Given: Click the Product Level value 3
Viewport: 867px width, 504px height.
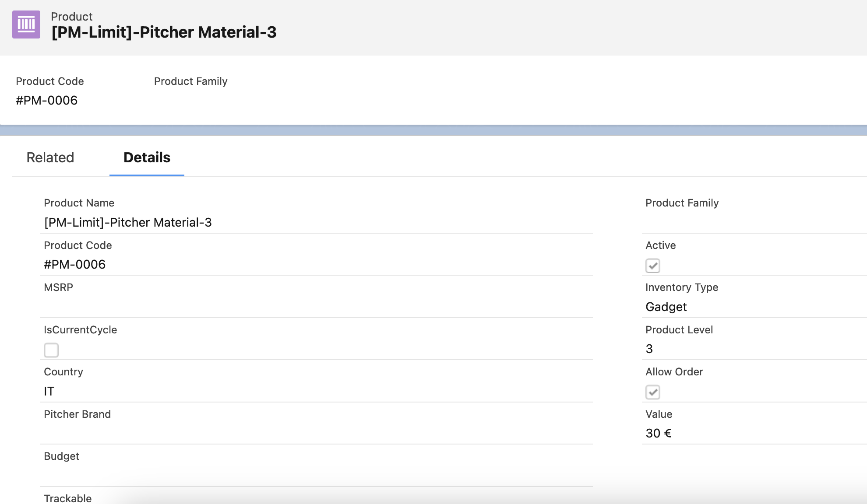Looking at the screenshot, I should [649, 349].
